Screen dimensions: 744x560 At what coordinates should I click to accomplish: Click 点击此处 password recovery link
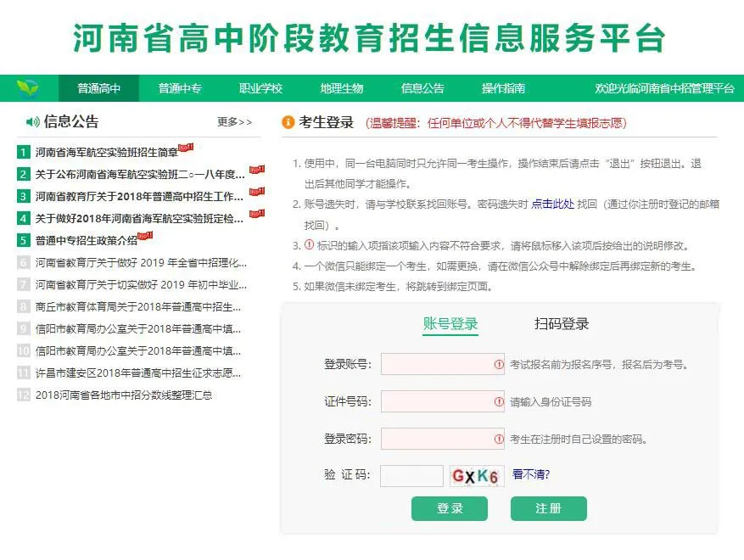coord(553,204)
